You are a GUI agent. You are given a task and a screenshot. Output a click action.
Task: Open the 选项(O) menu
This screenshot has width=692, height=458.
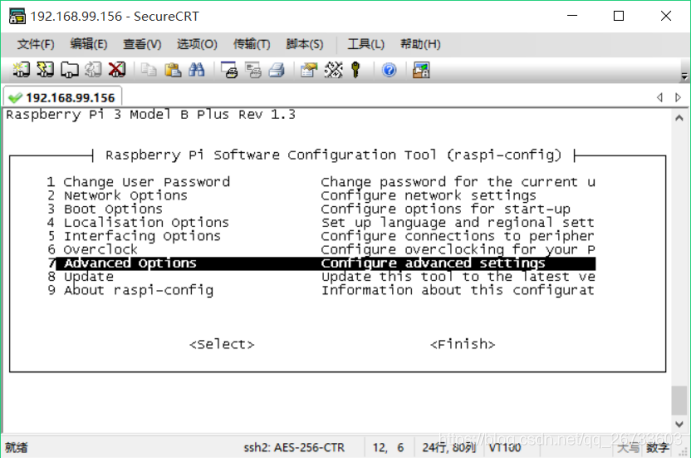(x=197, y=44)
